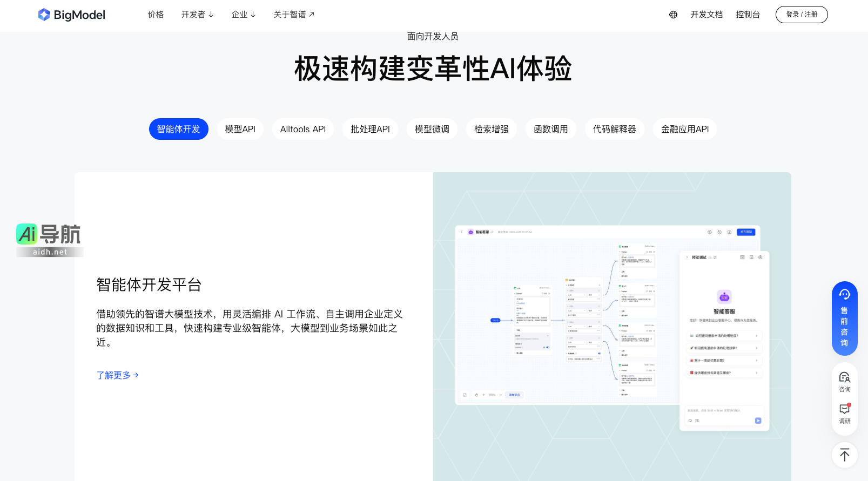Click the 登录 / 注册 button

tap(801, 15)
